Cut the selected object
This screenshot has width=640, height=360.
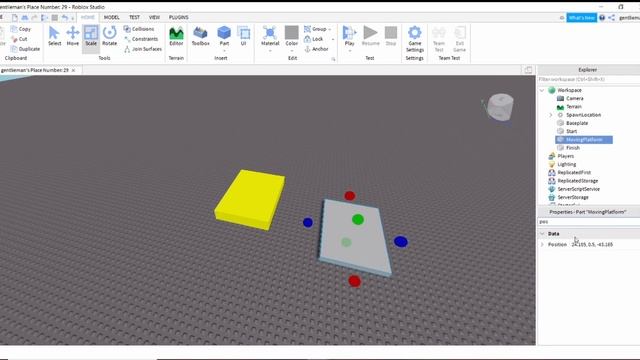click(19, 39)
